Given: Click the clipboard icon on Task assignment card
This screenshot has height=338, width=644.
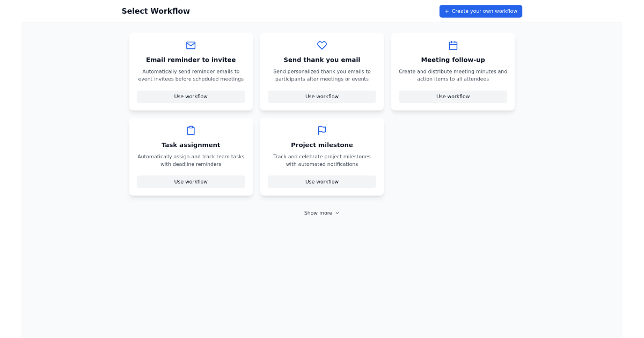Looking at the screenshot, I should click(x=191, y=130).
